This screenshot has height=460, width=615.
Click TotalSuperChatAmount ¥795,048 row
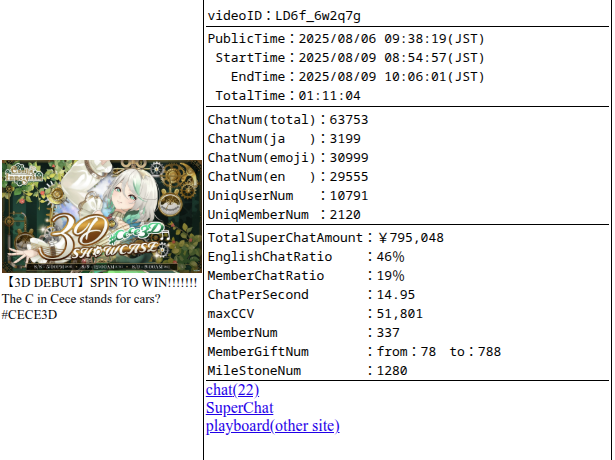[326, 238]
